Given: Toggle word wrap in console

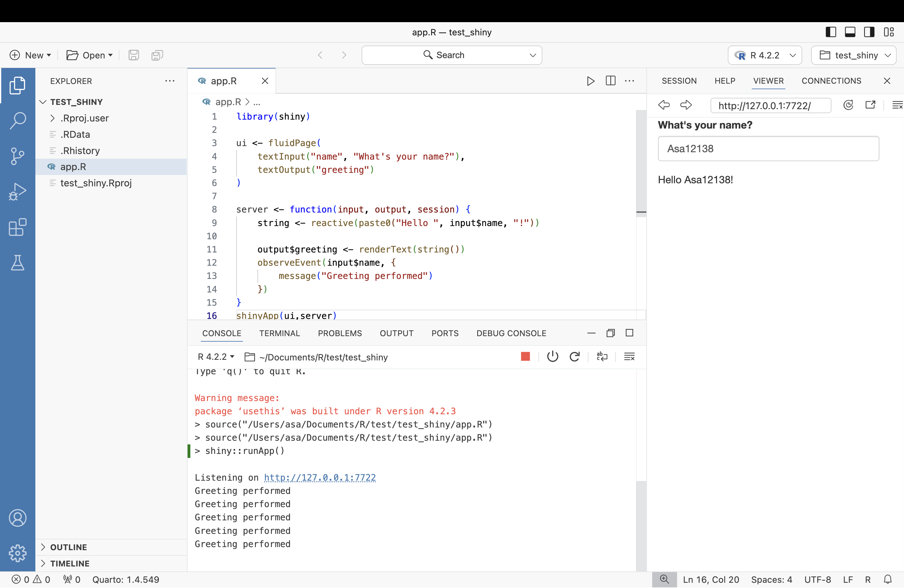Looking at the screenshot, I should [602, 356].
